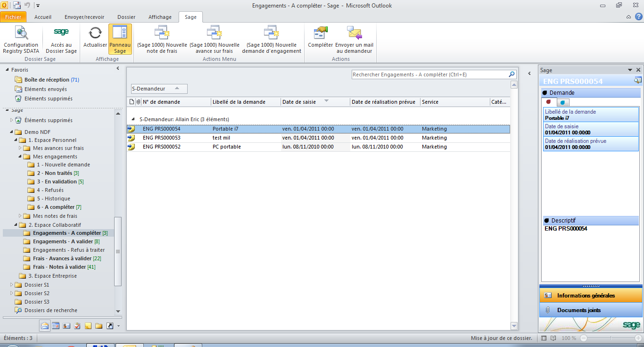Click the Compléter action icon

[x=321, y=36]
